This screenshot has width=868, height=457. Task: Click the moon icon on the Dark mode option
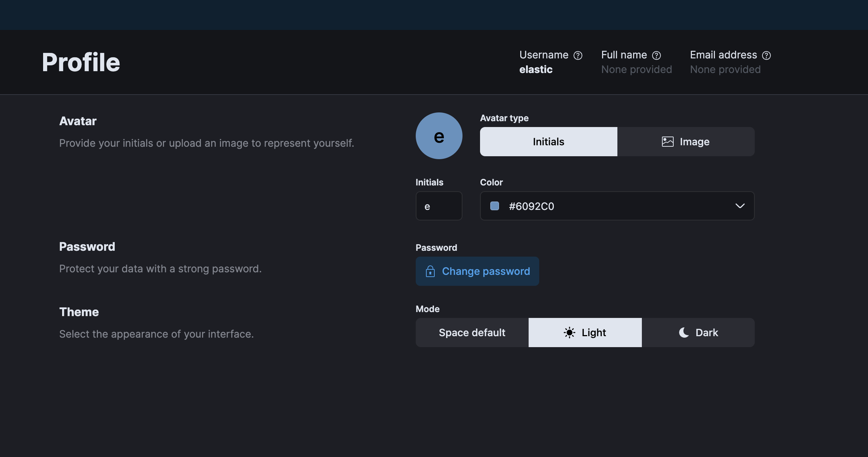pos(684,332)
